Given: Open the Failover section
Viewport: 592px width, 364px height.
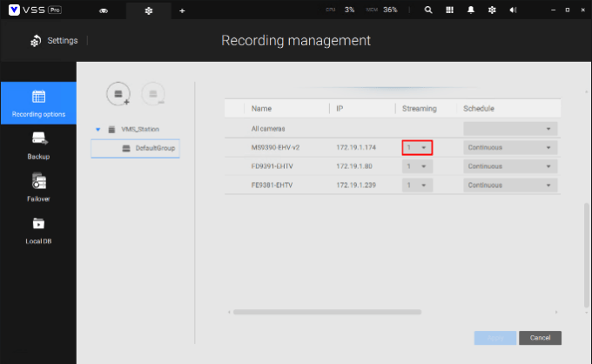Looking at the screenshot, I should [38, 187].
